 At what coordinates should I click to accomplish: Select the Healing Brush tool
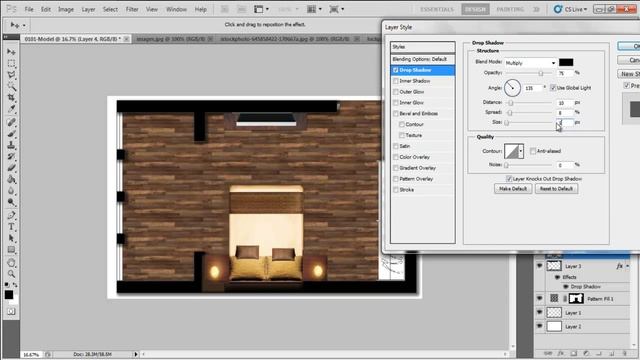[x=11, y=122]
